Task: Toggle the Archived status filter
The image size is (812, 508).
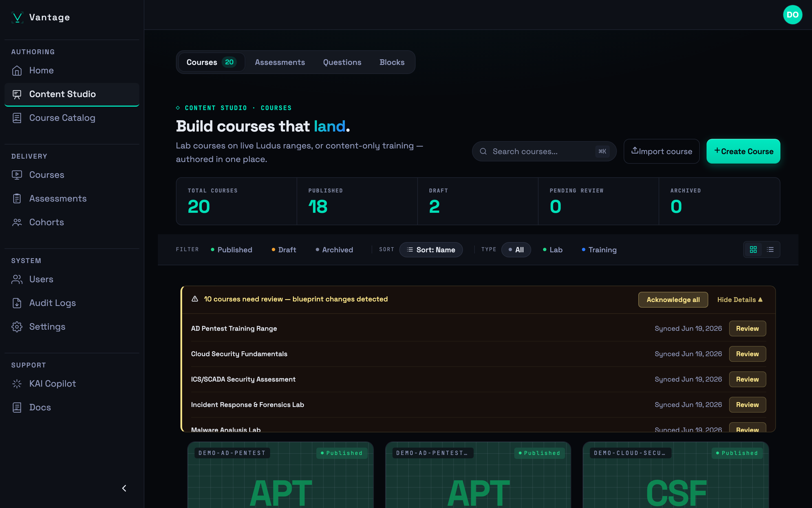Action: point(335,250)
